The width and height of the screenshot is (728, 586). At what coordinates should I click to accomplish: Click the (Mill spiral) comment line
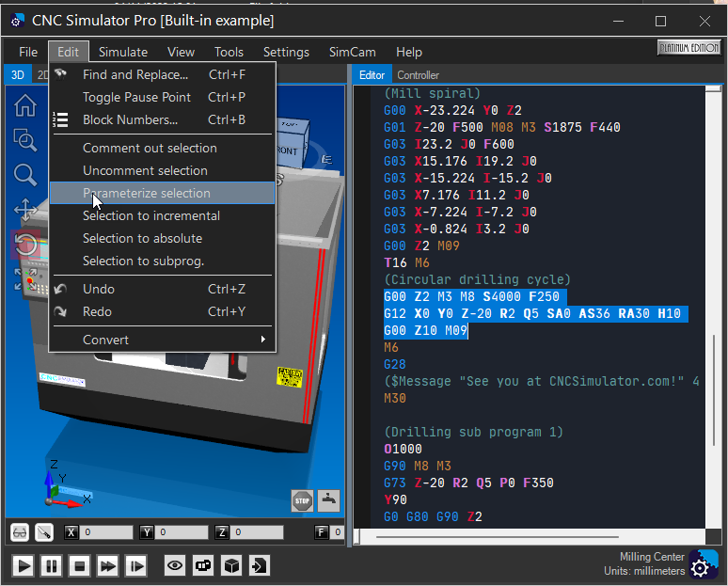tap(433, 93)
